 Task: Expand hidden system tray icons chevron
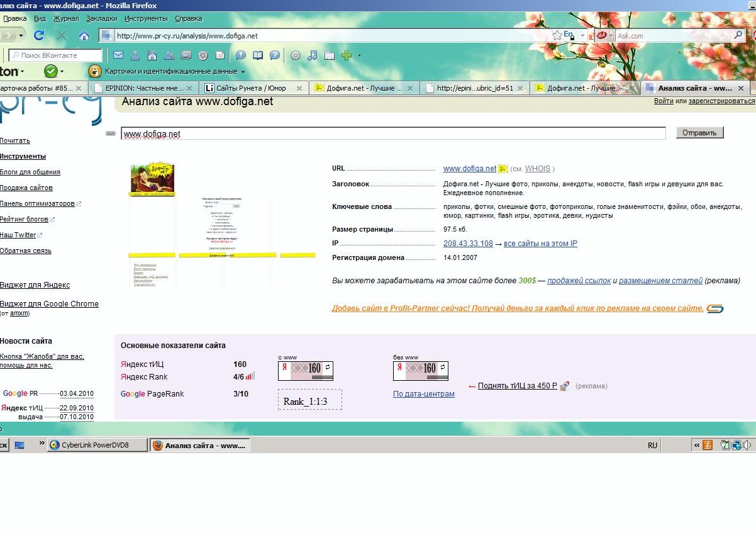(697, 445)
